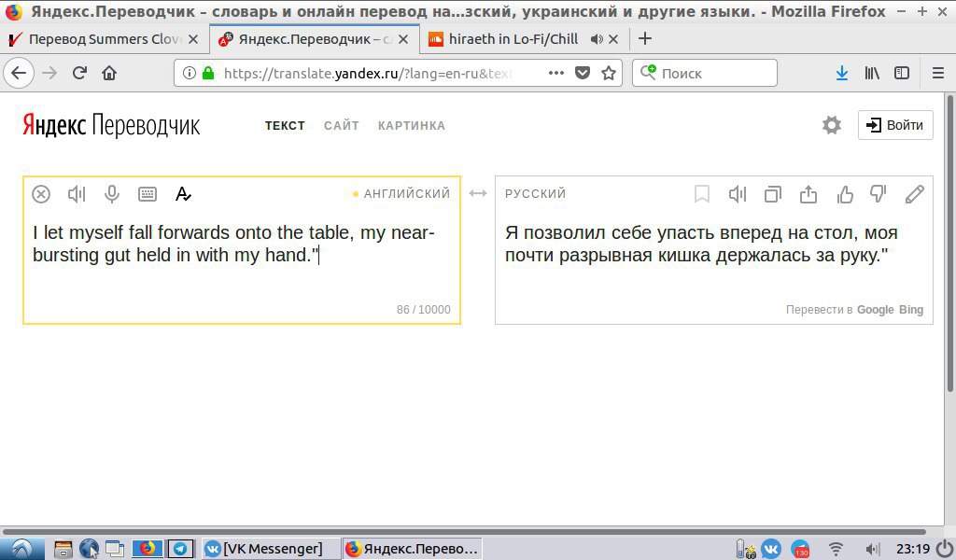Open the Yandex Translate settings gear
956x560 pixels.
832,125
